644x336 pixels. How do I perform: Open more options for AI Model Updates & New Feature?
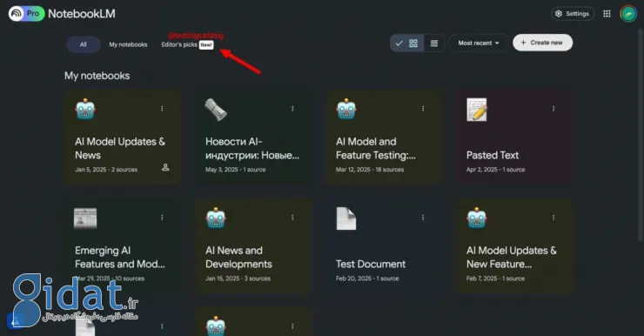553,218
